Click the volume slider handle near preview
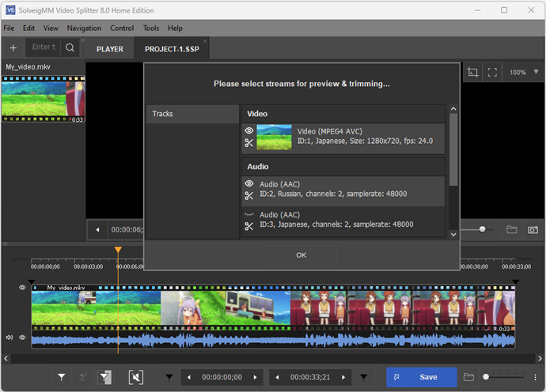This screenshot has width=546, height=392. (482, 229)
